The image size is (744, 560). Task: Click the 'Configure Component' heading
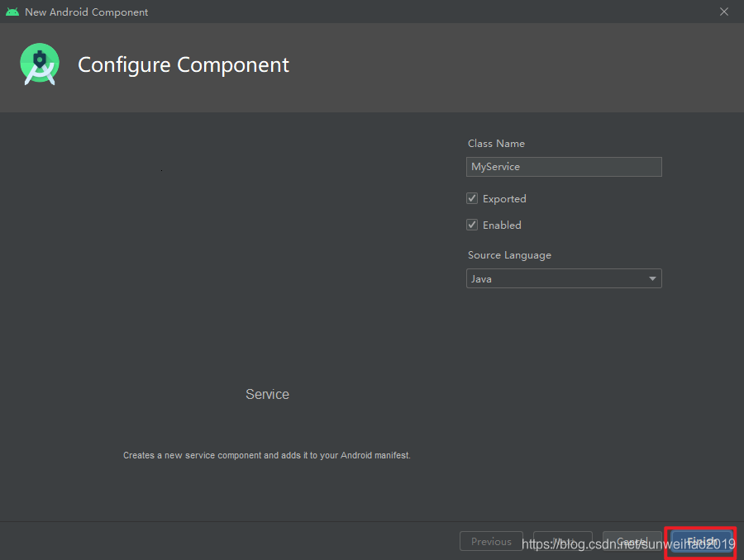[x=184, y=64]
